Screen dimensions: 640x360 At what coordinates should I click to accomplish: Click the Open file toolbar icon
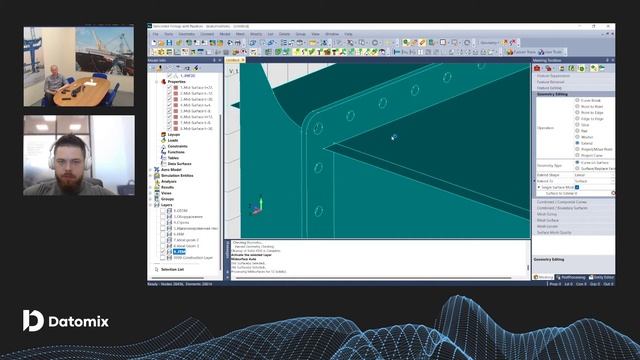pyautogui.click(x=161, y=42)
